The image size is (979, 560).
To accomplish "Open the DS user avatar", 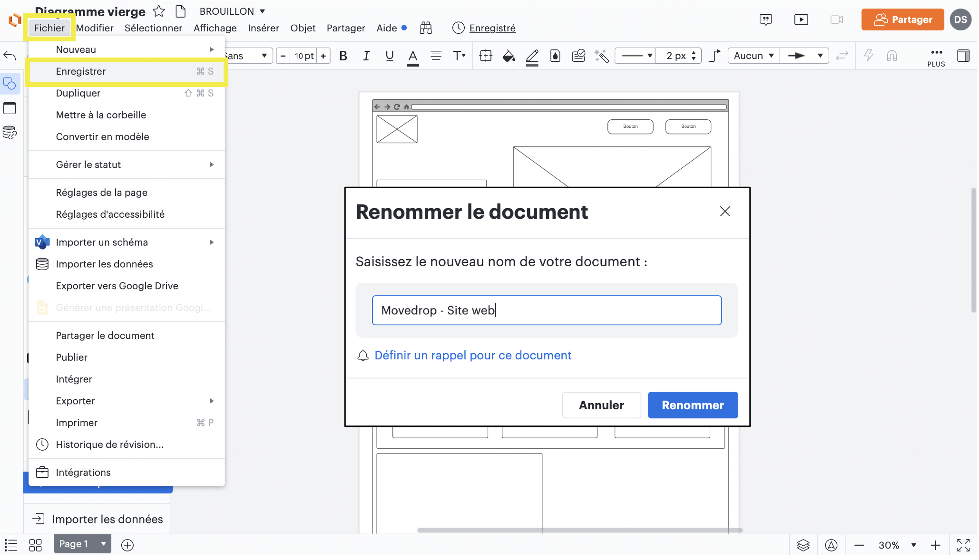I will coord(960,19).
